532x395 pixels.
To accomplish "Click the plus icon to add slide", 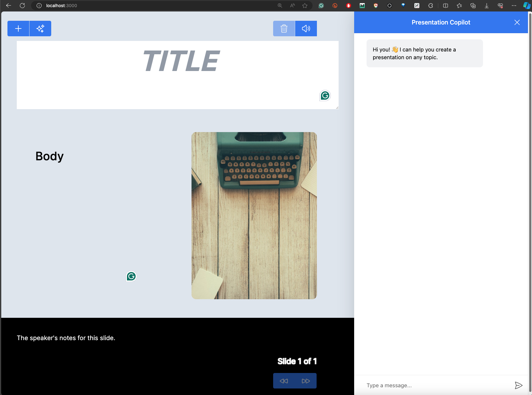I will (x=18, y=29).
